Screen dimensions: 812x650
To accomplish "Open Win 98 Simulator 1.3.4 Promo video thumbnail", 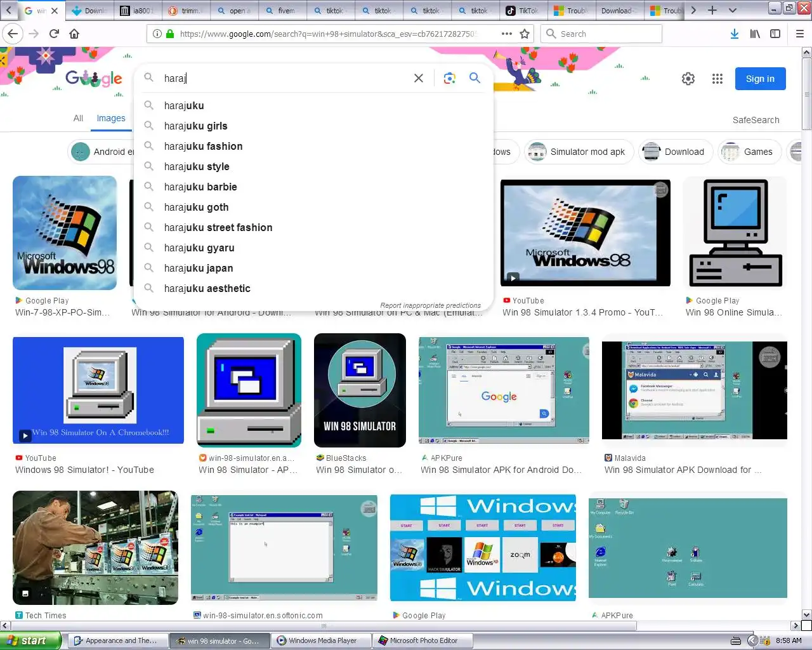I will click(x=586, y=233).
